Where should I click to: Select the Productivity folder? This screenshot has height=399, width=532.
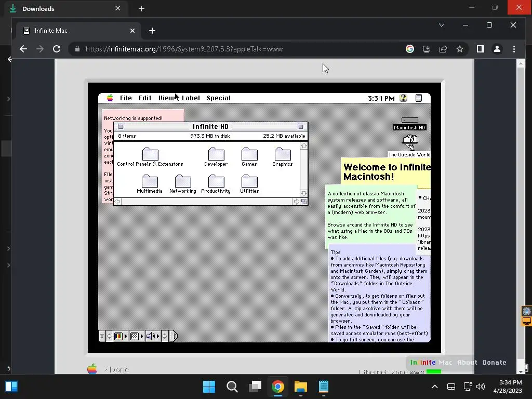click(216, 184)
